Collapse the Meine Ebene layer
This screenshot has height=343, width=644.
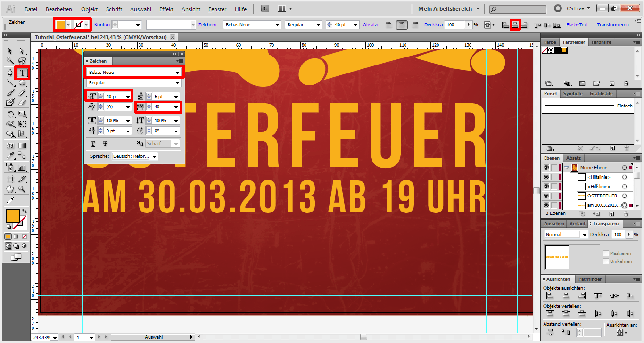click(x=566, y=167)
